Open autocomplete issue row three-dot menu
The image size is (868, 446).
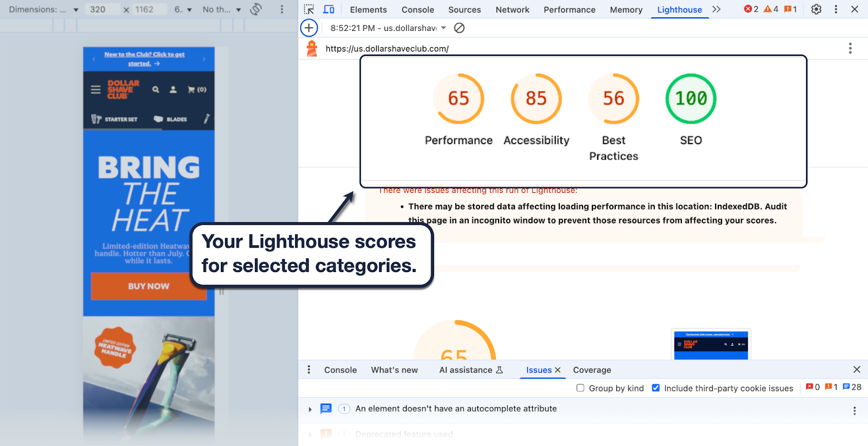pos(854,410)
